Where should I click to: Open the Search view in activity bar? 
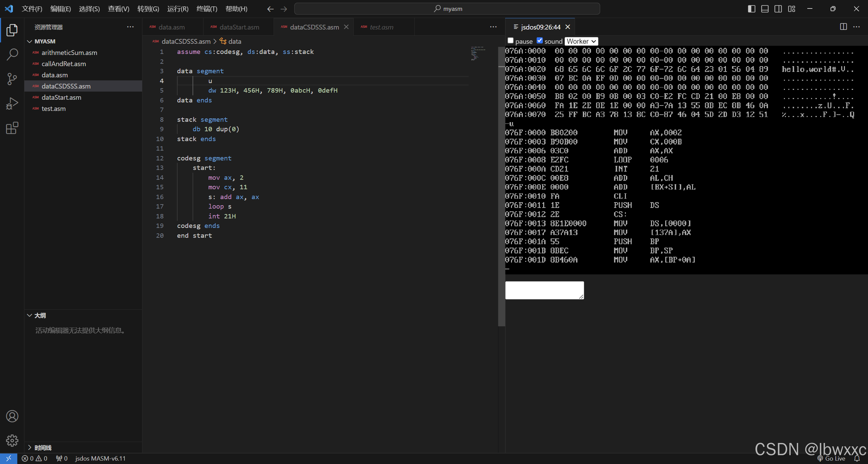coord(12,54)
